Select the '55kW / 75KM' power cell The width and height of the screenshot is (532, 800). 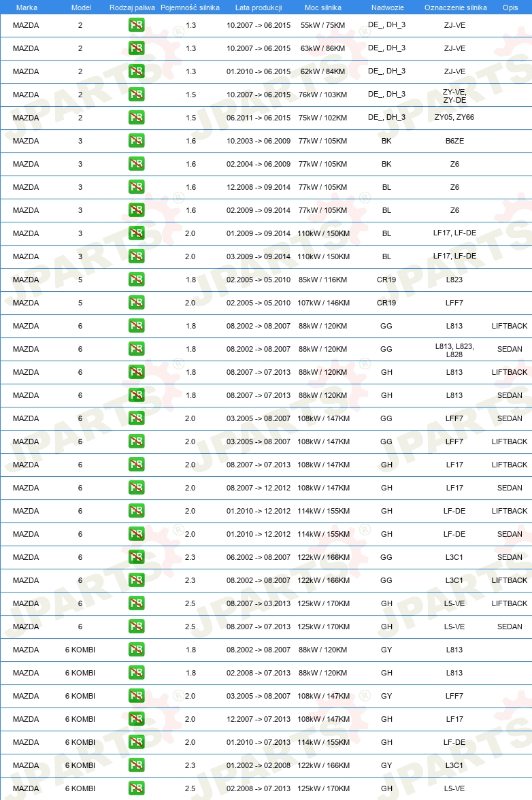(x=323, y=25)
